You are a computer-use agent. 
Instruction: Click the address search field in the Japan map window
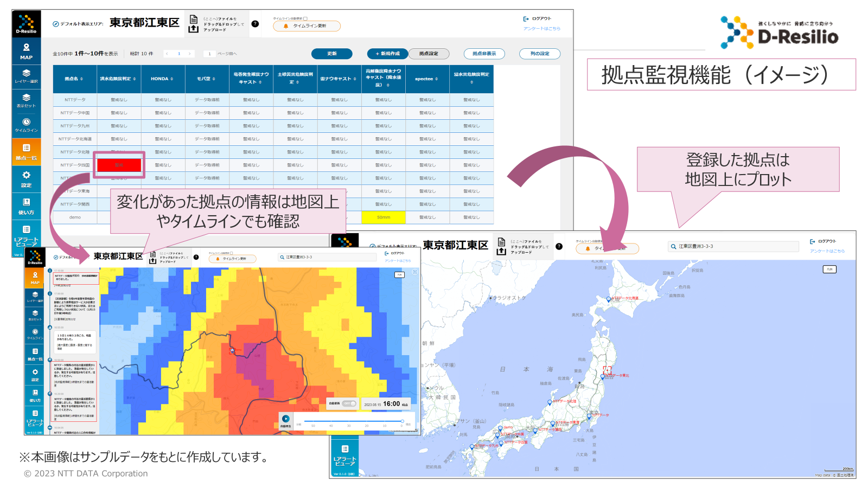[733, 246]
